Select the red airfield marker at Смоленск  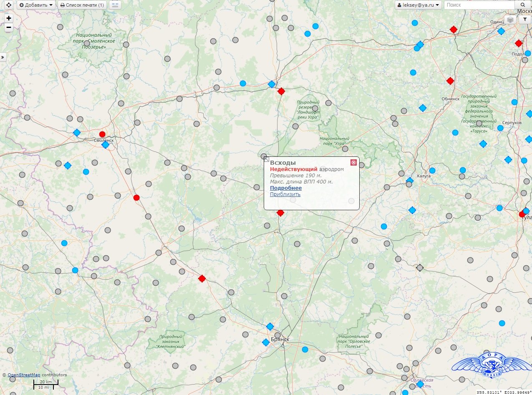point(102,134)
